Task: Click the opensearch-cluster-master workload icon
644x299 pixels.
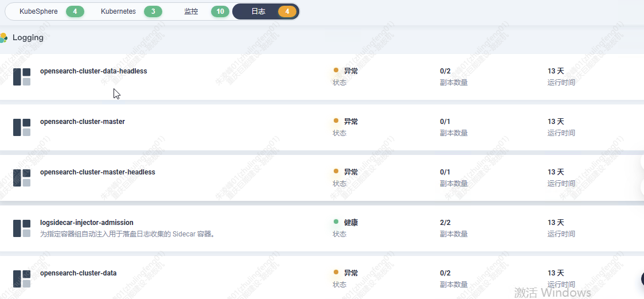Action: pos(22,127)
